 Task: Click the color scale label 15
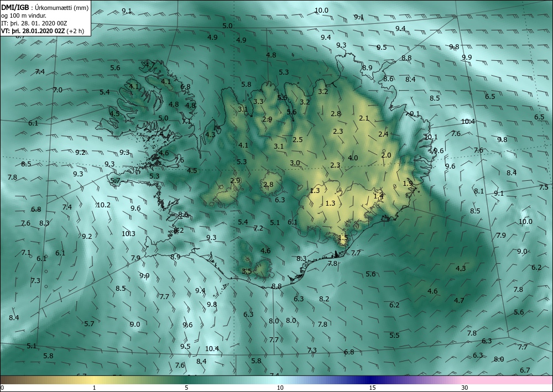coord(372,388)
